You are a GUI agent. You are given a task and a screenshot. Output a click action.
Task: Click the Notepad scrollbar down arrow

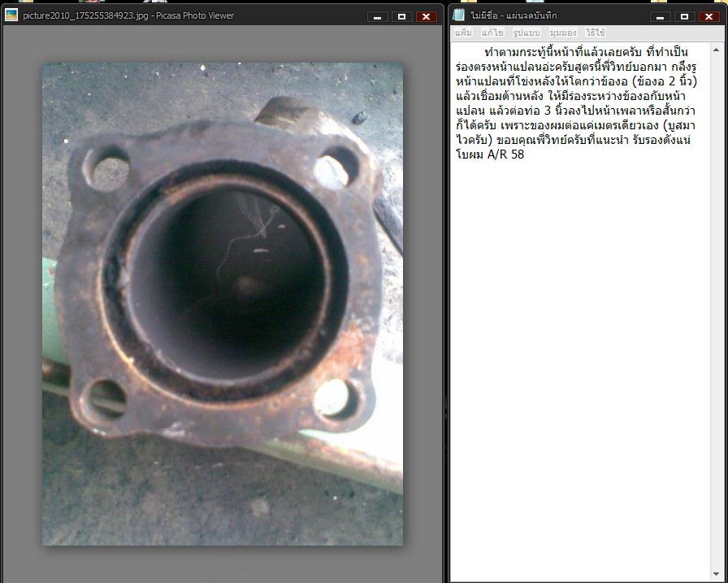[x=717, y=575]
